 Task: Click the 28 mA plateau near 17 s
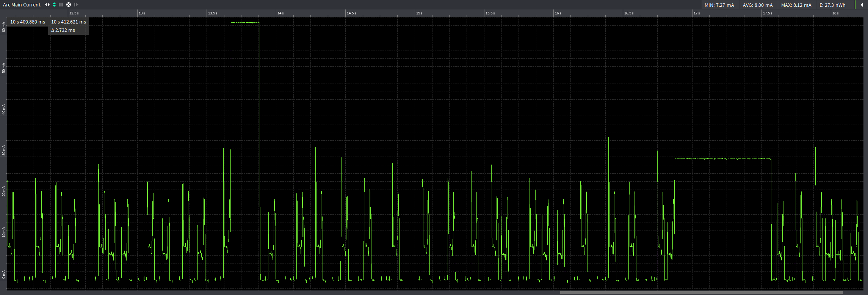tap(723, 159)
